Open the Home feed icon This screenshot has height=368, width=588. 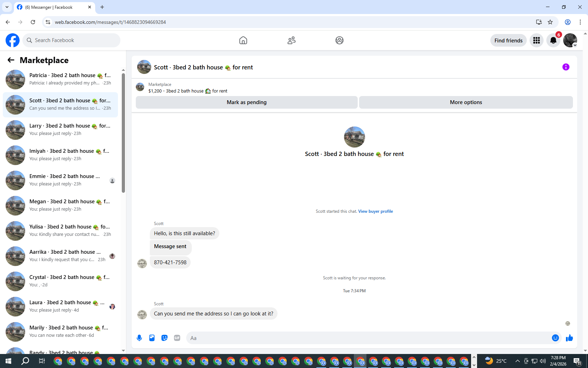tap(243, 40)
